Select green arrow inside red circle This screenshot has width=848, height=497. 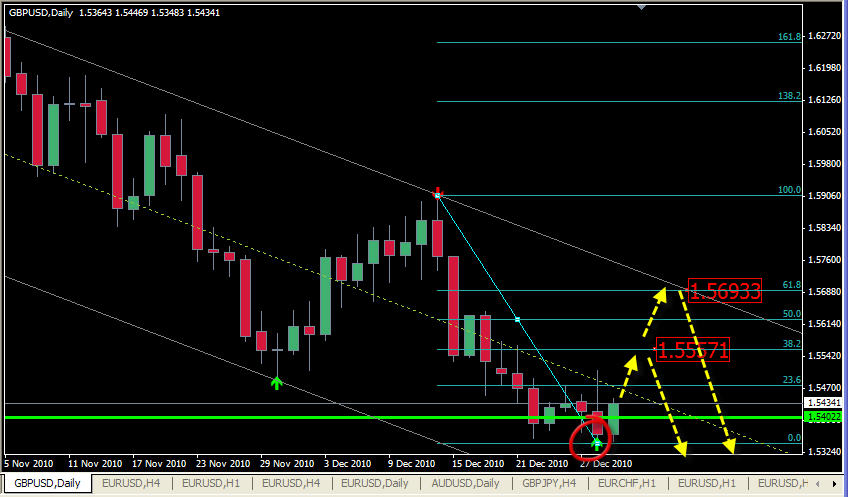pos(597,444)
